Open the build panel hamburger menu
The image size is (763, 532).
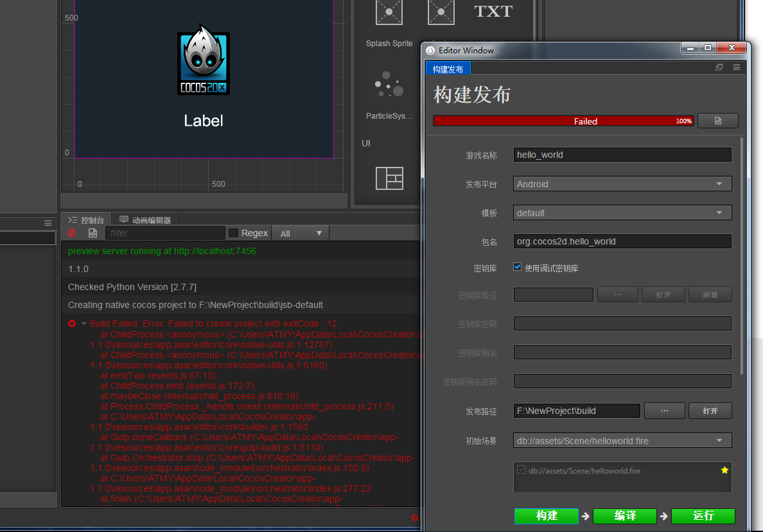[736, 67]
